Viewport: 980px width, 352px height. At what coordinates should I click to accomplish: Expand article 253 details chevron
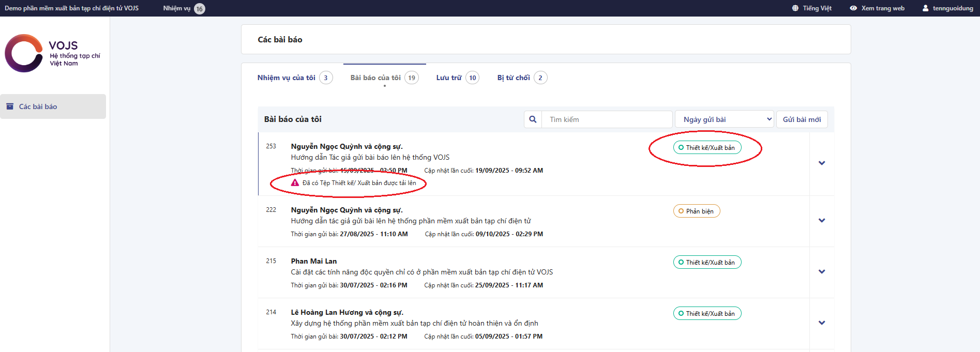pos(821,163)
